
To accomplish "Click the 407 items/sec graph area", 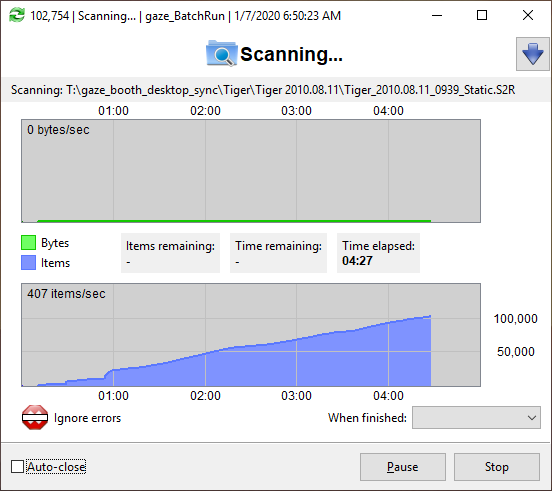I will tap(251, 335).
